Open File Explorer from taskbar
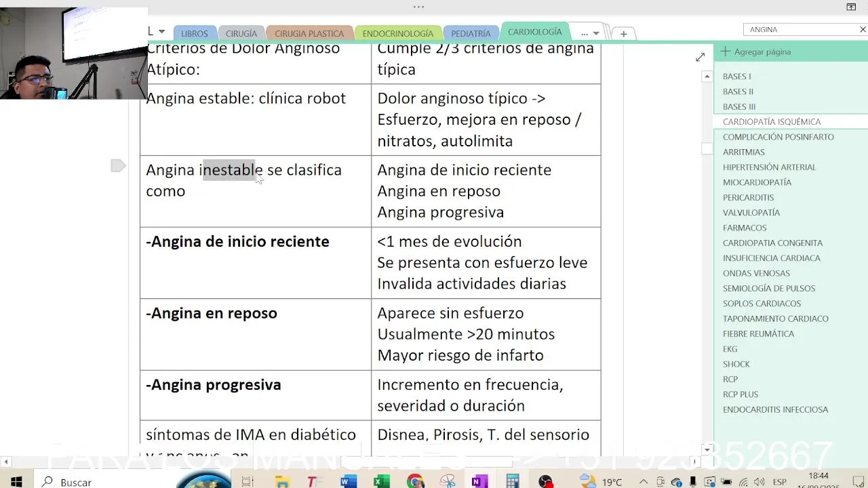 282,481
